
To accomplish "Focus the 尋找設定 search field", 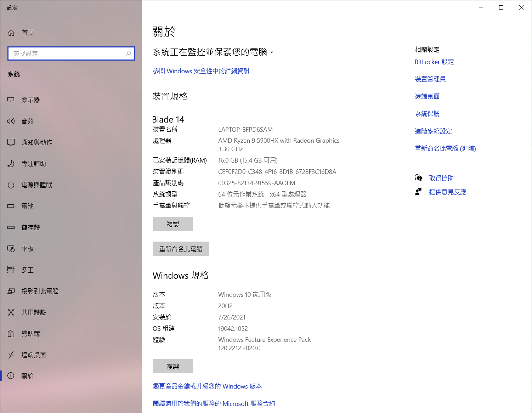I will pos(67,53).
